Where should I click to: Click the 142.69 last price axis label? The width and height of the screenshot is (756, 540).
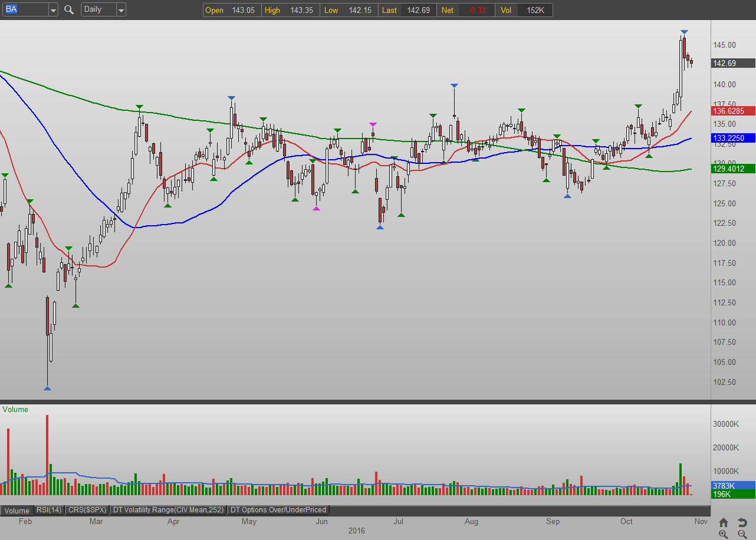733,64
